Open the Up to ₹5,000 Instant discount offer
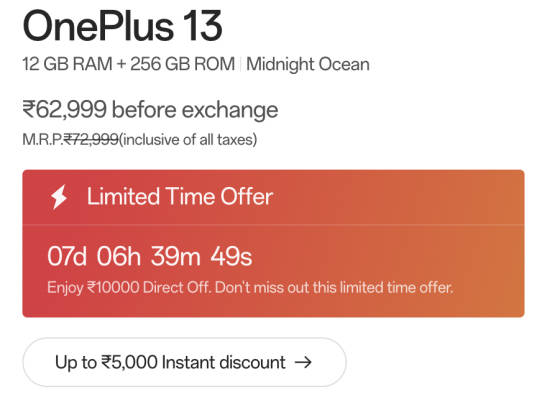Image resolution: width=560 pixels, height=420 pixels. (184, 362)
